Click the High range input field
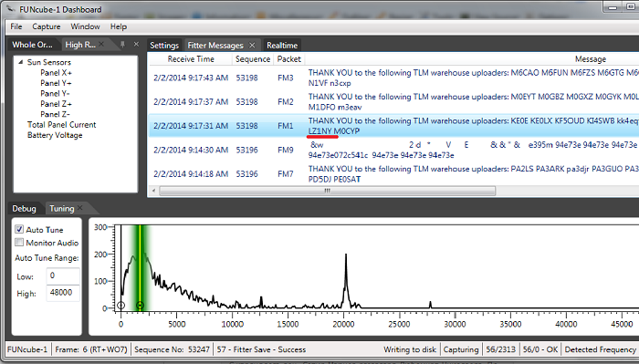Image resolution: width=639 pixels, height=364 pixels. click(x=63, y=293)
